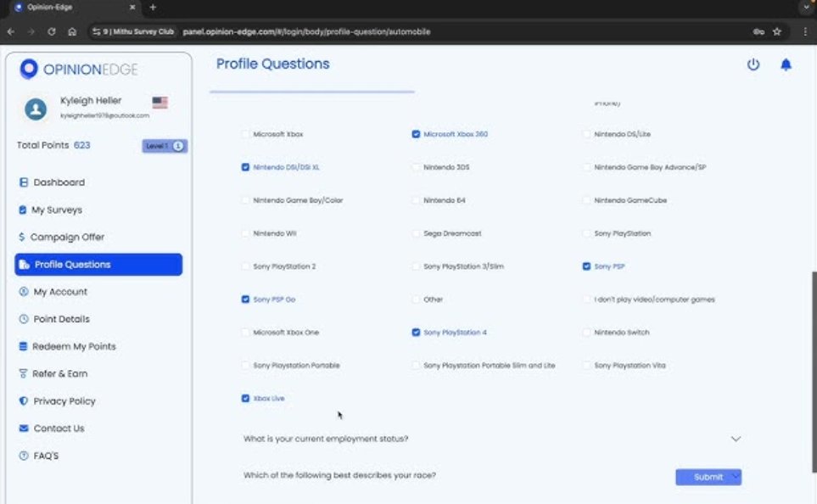Image resolution: width=817 pixels, height=504 pixels.
Task: Click the Level 1 badge
Action: pos(165,146)
